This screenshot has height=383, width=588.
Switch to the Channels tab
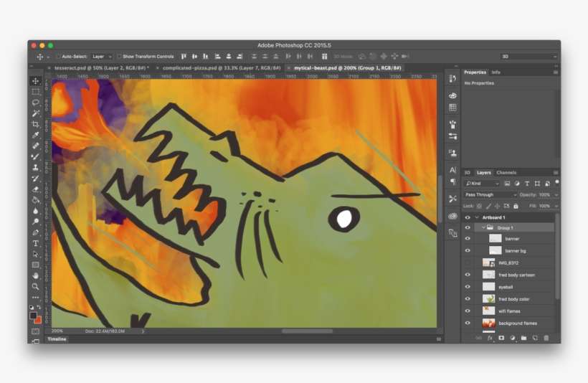tap(506, 173)
